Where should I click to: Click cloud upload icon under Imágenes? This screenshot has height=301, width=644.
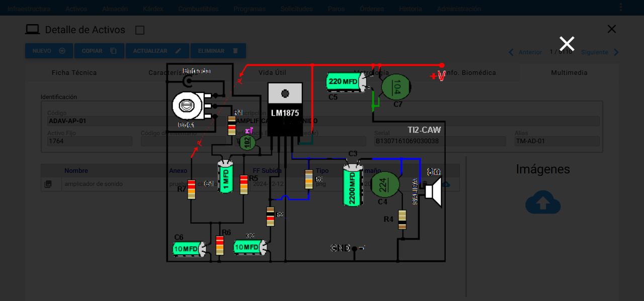tap(543, 203)
